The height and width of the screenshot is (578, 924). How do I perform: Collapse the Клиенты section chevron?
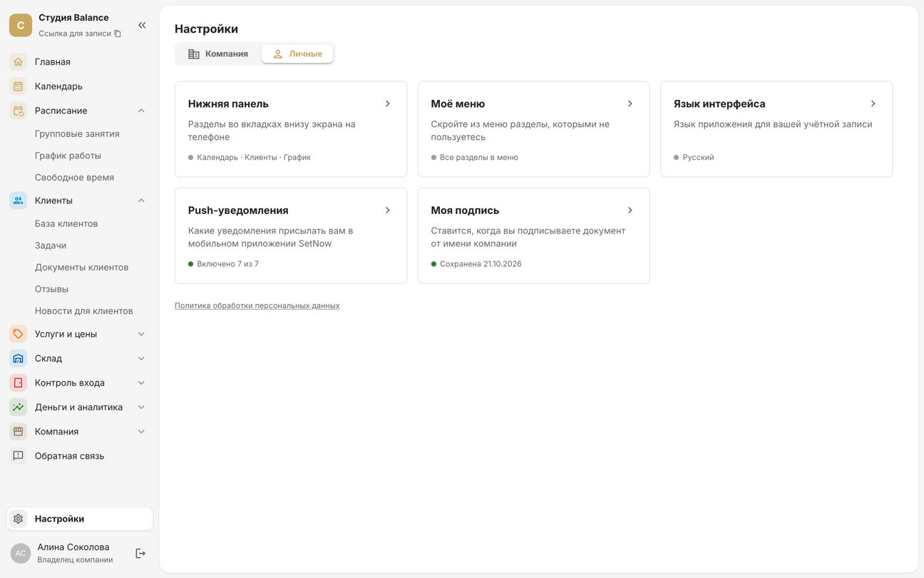pyautogui.click(x=141, y=201)
